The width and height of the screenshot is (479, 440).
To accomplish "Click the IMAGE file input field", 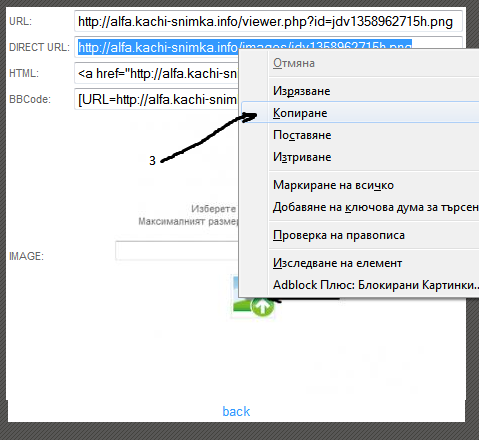I will (x=177, y=250).
